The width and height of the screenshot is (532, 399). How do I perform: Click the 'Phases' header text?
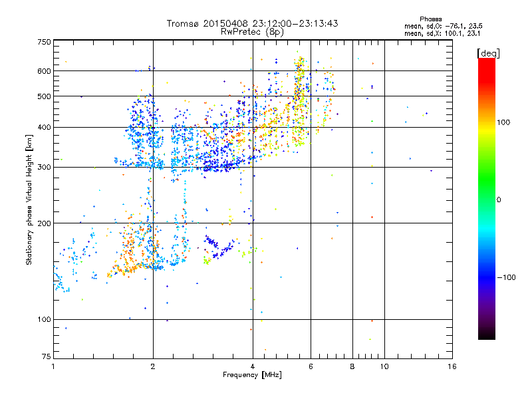(x=430, y=19)
